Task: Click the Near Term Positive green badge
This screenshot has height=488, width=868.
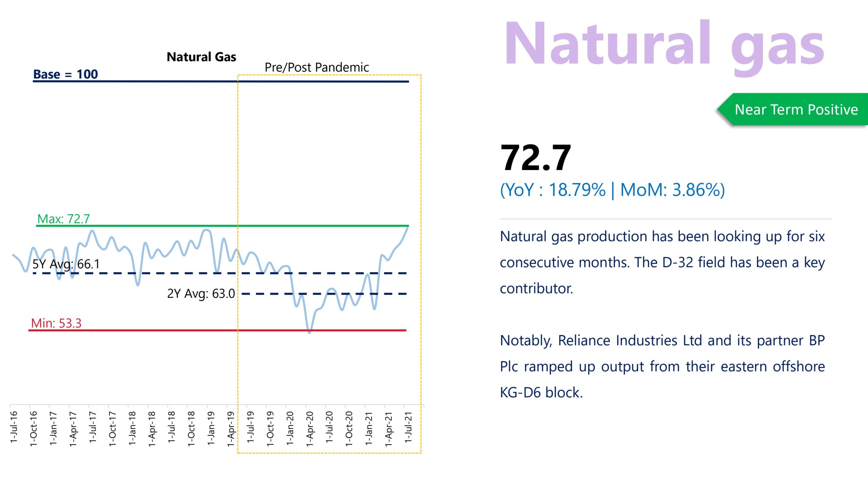Action: tap(796, 109)
